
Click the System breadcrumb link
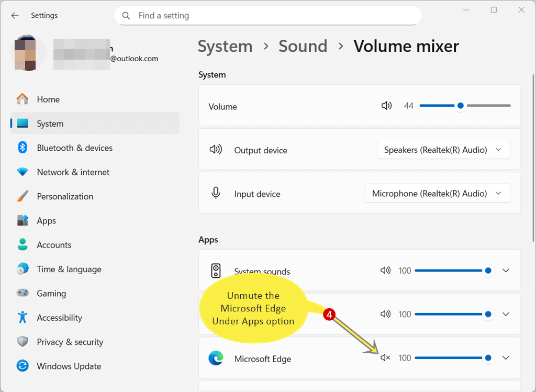225,46
